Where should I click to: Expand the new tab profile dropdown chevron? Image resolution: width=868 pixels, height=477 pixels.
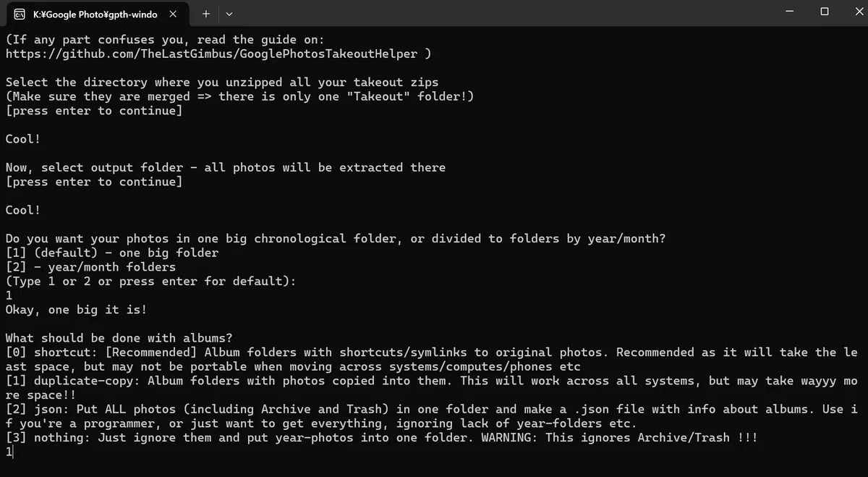[x=229, y=14]
